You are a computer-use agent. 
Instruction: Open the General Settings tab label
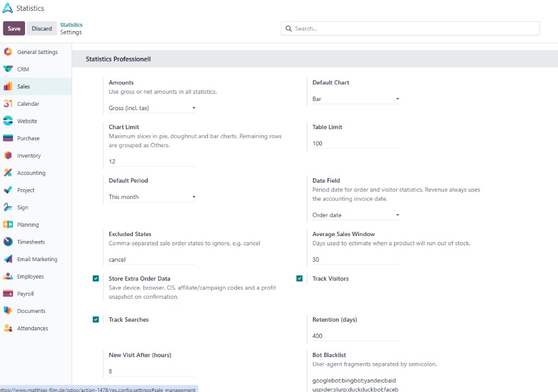(x=38, y=52)
